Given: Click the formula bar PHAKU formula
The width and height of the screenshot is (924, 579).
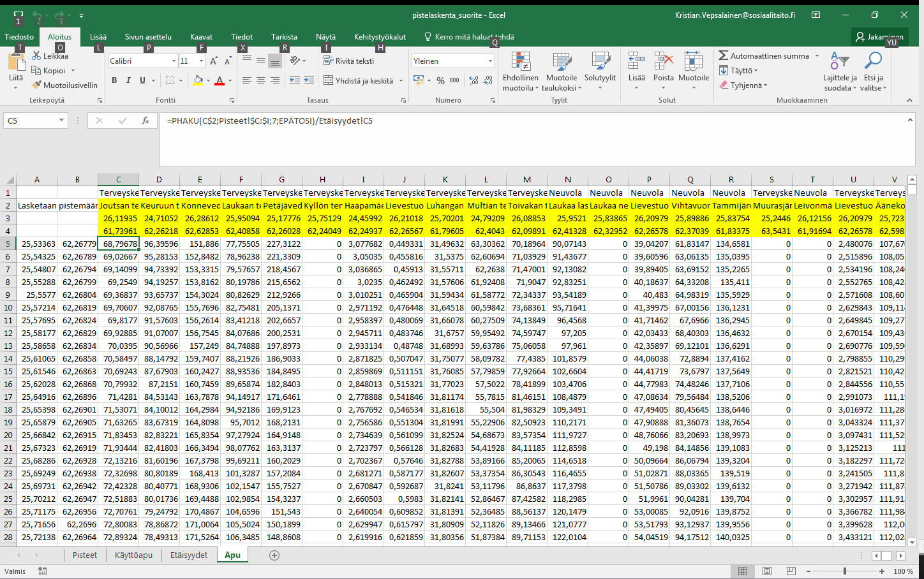Looking at the screenshot, I should [x=270, y=121].
